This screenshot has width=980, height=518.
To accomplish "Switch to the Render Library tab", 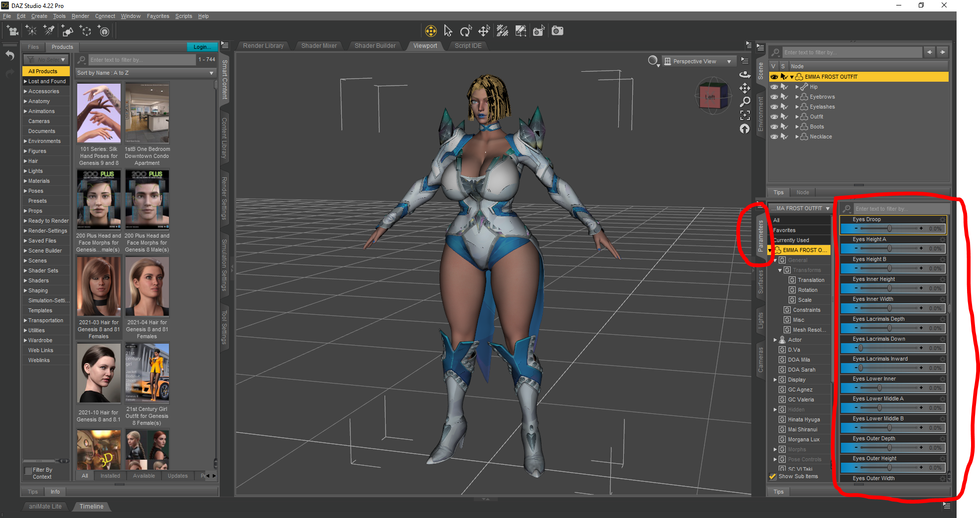I will [x=263, y=46].
